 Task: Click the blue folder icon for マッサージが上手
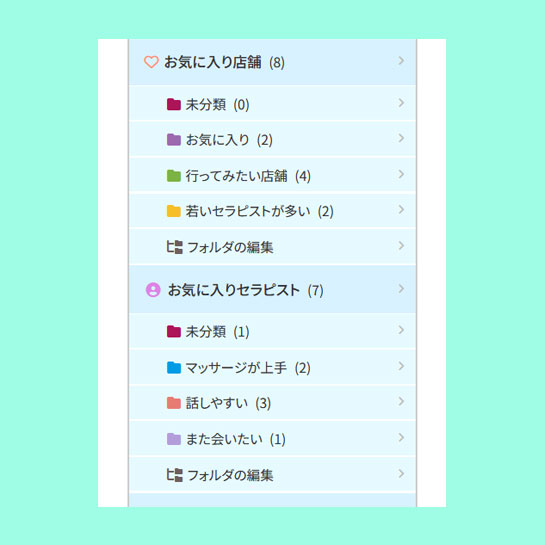173,367
